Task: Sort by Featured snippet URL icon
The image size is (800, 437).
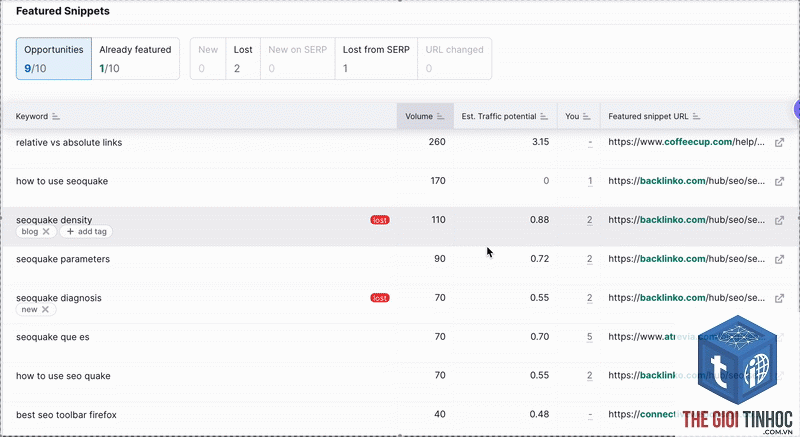Action: 696,117
